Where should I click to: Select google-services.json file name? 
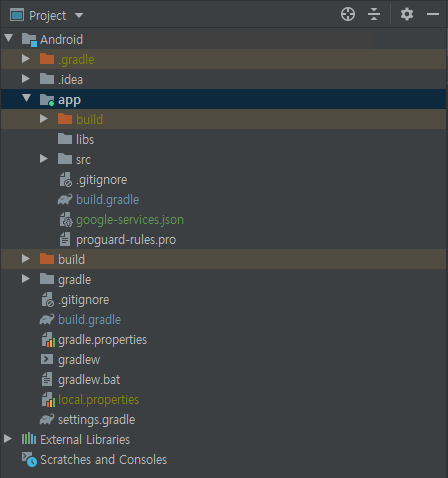[x=130, y=220]
